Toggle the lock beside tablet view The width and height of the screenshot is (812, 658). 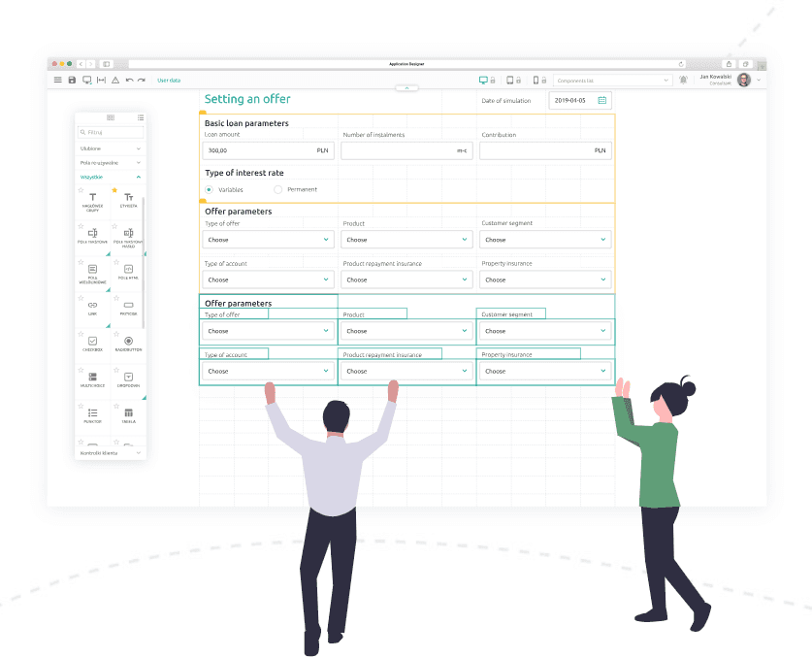point(518,81)
